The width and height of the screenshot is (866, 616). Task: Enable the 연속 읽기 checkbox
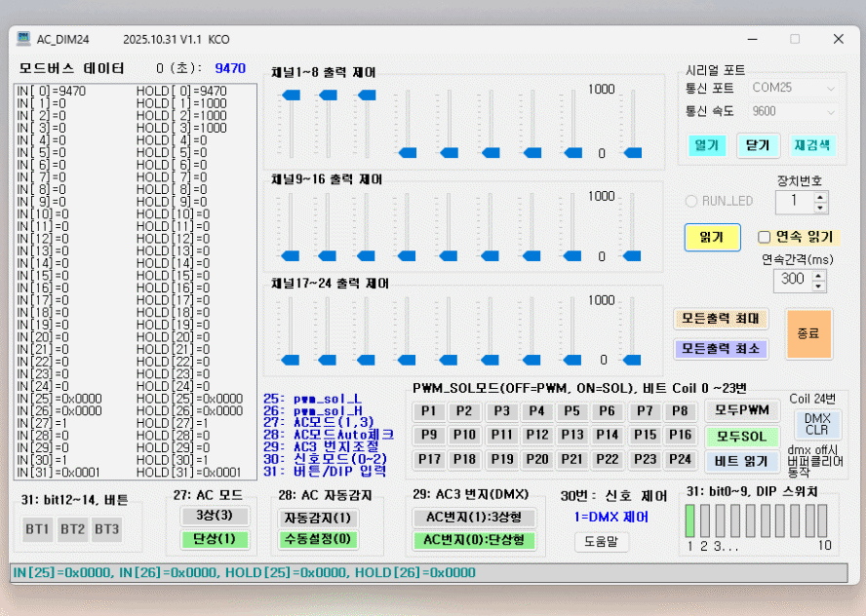point(766,237)
